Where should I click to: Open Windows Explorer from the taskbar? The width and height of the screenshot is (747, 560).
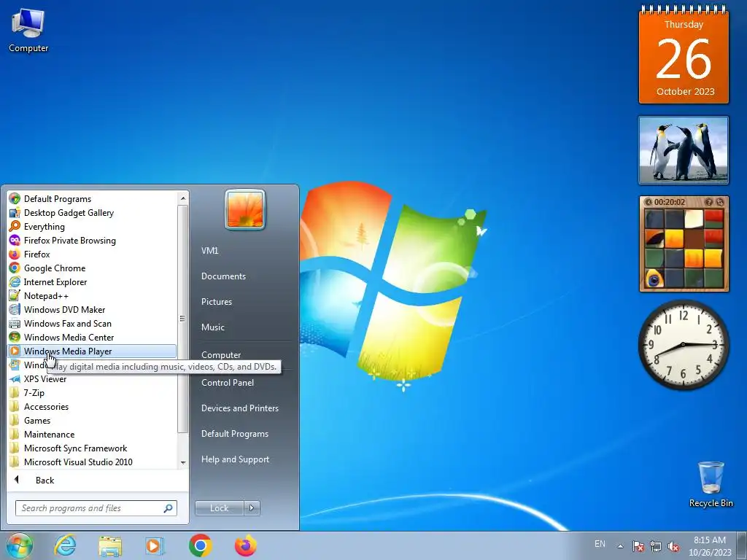110,545
